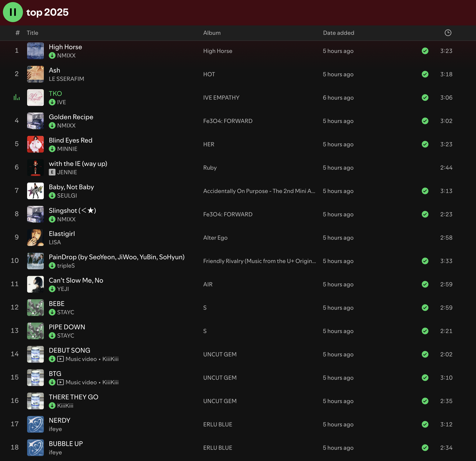Screen dimensions: 476x461
Task: Open the IVE EMPATHY album link
Action: point(221,98)
